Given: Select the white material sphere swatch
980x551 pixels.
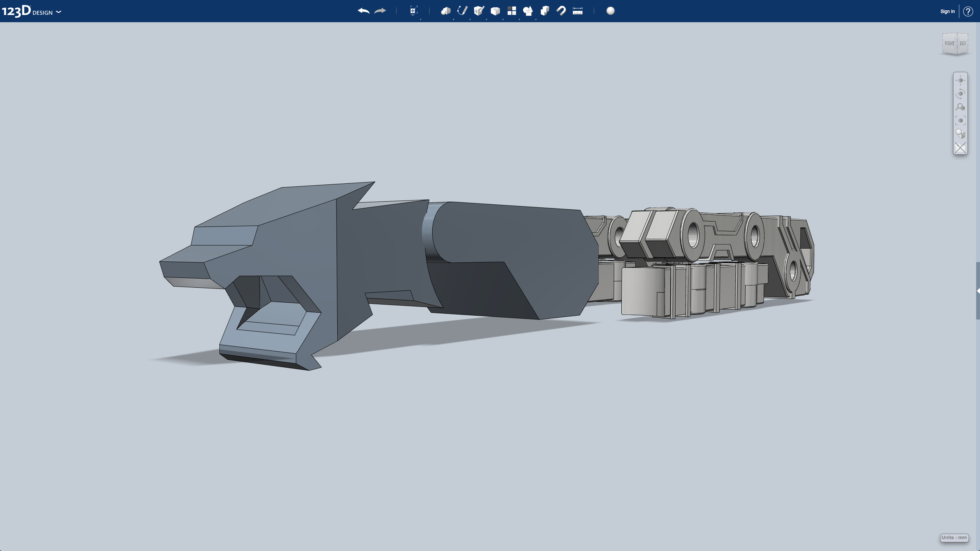Looking at the screenshot, I should point(610,11).
